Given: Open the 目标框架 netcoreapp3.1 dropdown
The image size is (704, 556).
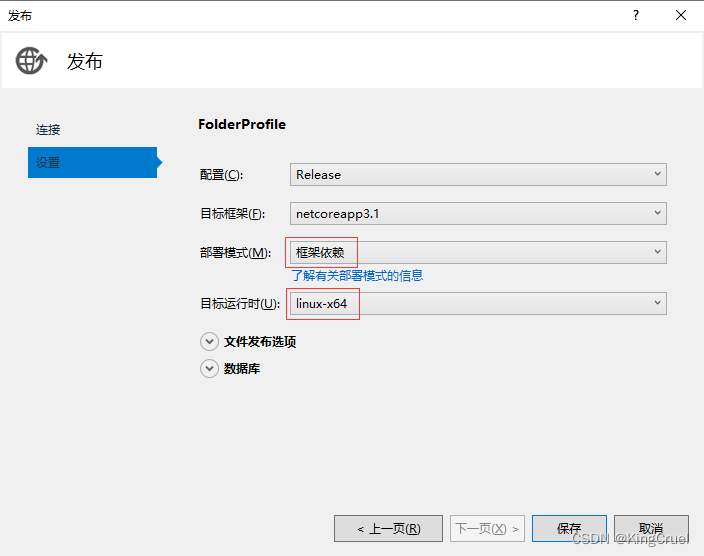Looking at the screenshot, I should tap(478, 213).
